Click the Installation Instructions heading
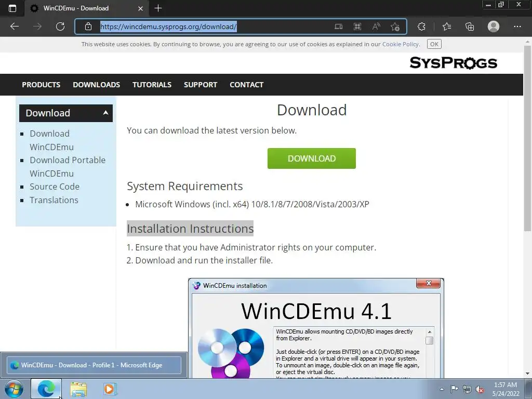The image size is (532, 399). [190, 229]
